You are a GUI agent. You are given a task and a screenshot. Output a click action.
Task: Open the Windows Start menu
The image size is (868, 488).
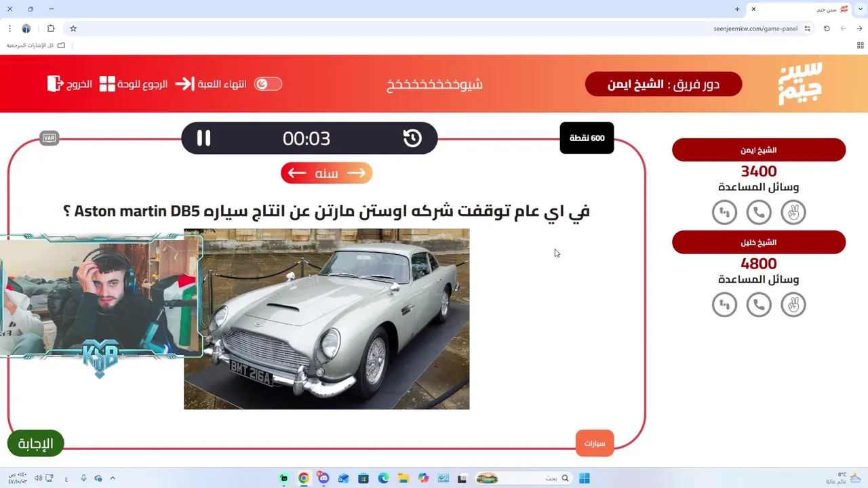584,479
